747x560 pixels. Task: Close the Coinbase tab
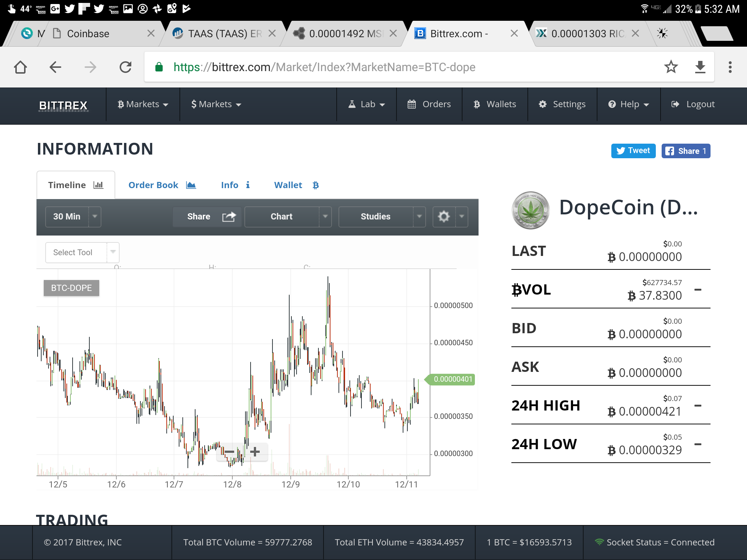pos(151,34)
